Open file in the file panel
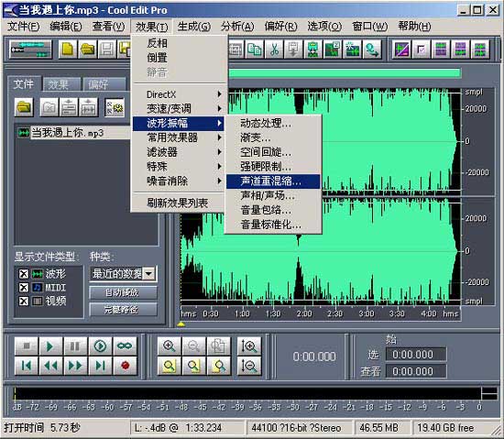504x439 pixels. pos(24,107)
